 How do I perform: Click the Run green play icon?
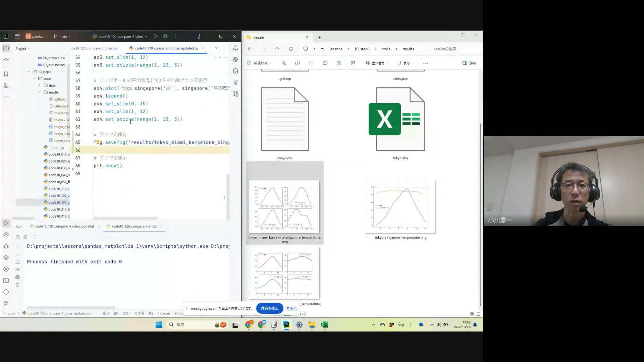(155, 36)
